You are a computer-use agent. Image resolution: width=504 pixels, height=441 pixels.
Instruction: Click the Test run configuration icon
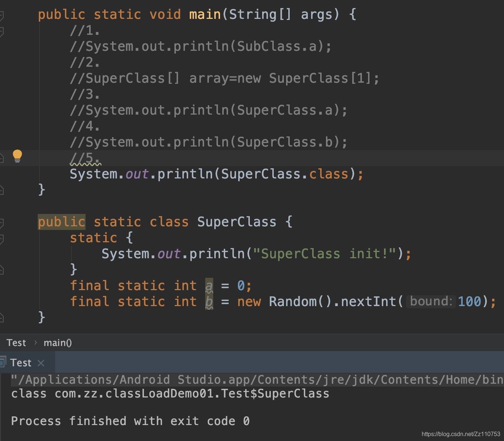[3, 362]
